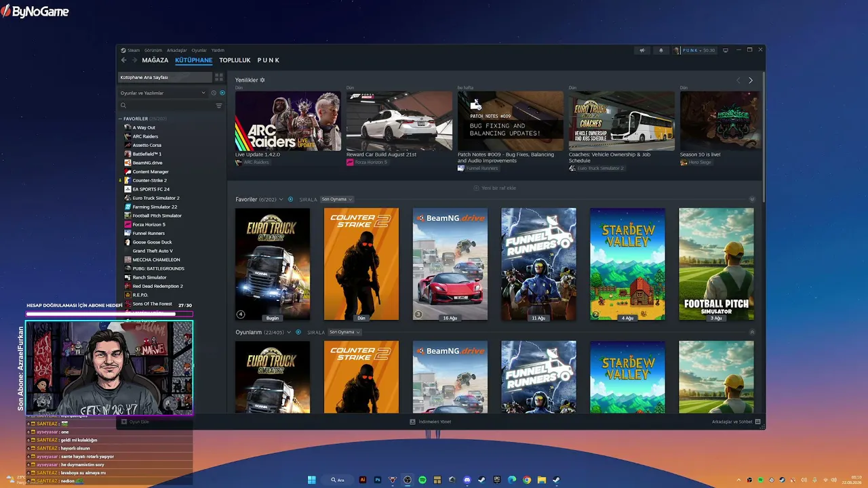
Task: Open Stardew Valley cover in Favoriler
Action: (x=627, y=264)
